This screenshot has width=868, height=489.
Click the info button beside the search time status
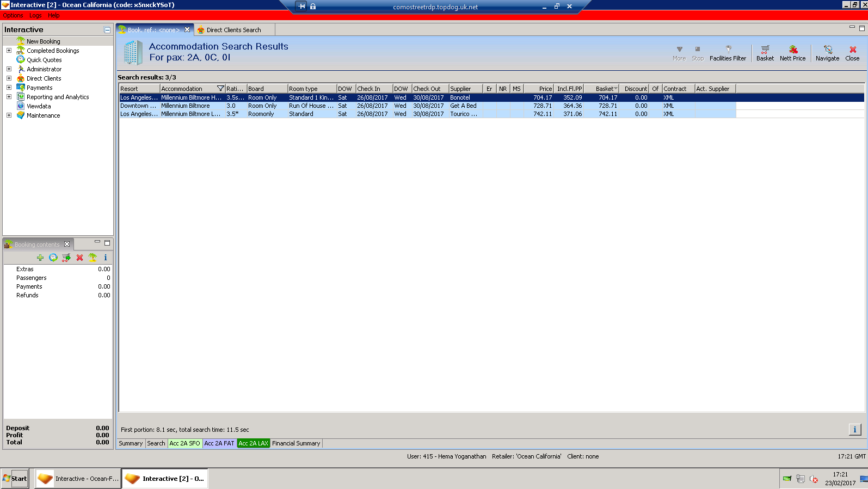(x=855, y=430)
